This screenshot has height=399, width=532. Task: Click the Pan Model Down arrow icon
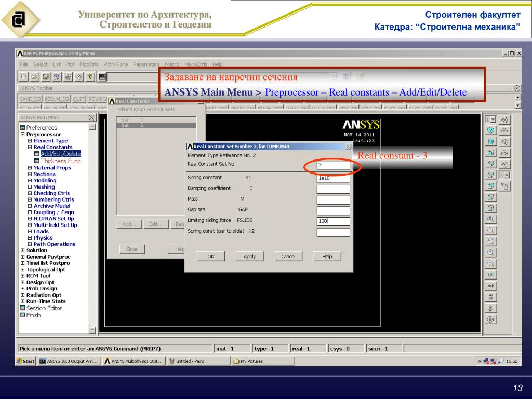click(x=490, y=308)
